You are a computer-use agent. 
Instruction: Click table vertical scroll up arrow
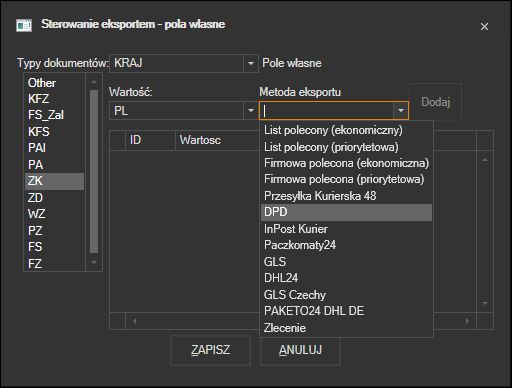(485, 160)
